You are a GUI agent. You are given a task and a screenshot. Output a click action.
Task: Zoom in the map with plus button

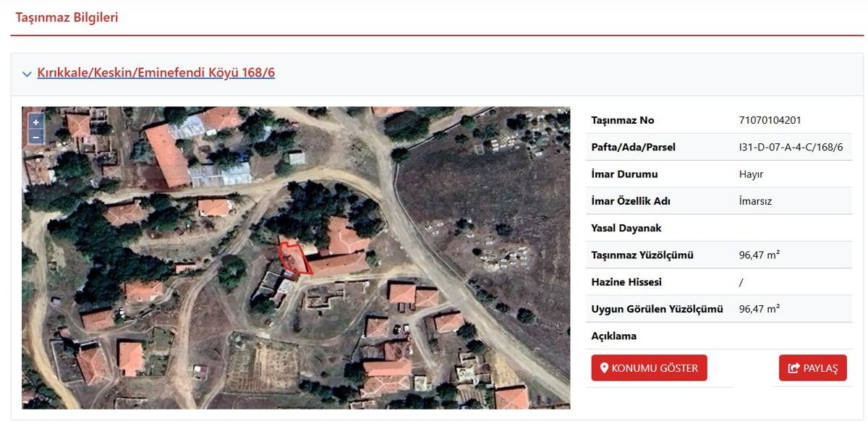pos(36,122)
